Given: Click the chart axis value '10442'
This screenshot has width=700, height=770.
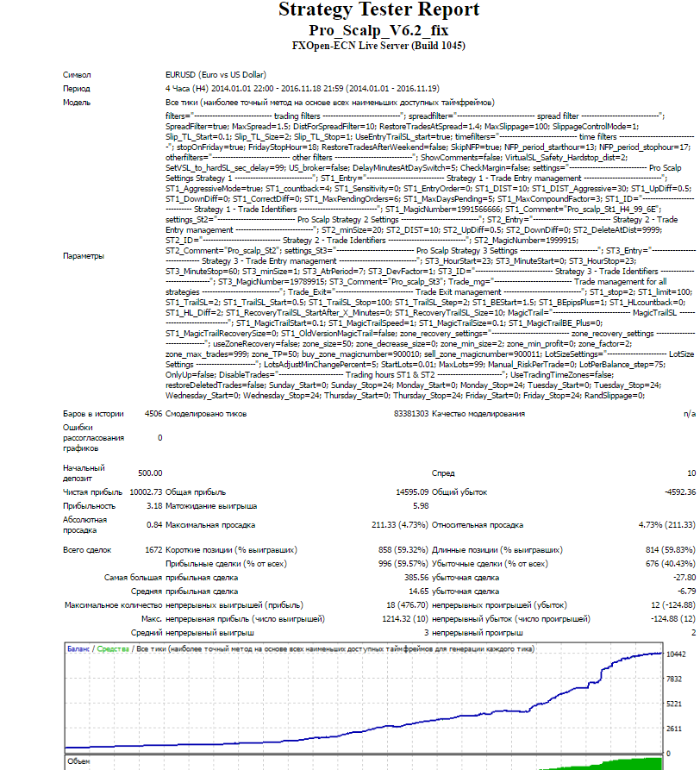Looking at the screenshot, I should [676, 654].
